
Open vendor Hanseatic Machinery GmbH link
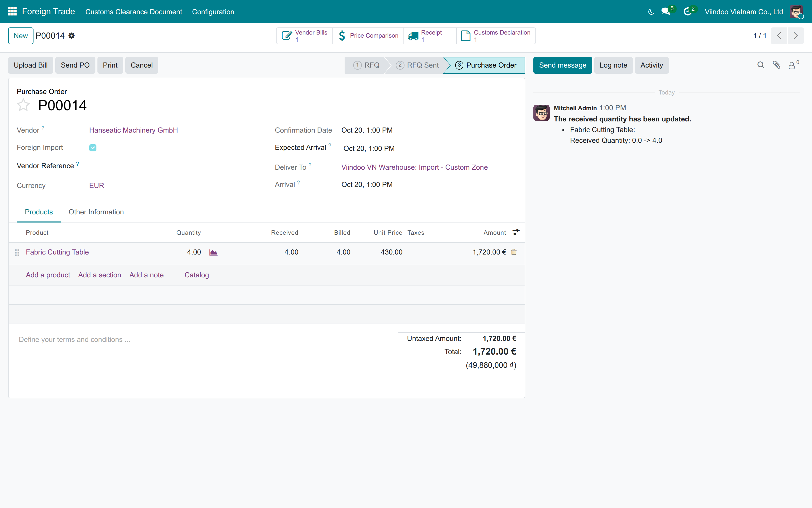point(133,130)
